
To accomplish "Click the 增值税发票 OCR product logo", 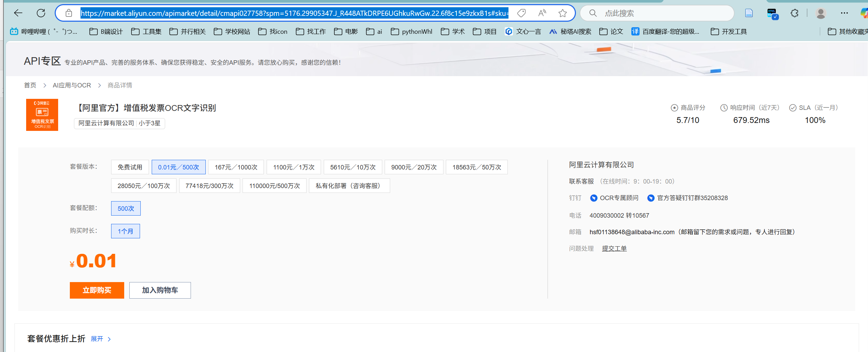I will (42, 115).
